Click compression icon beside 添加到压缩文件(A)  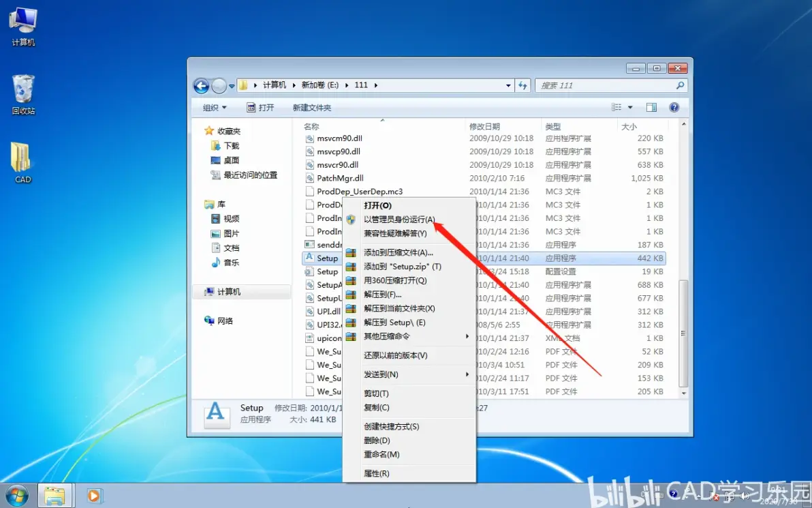coord(351,253)
